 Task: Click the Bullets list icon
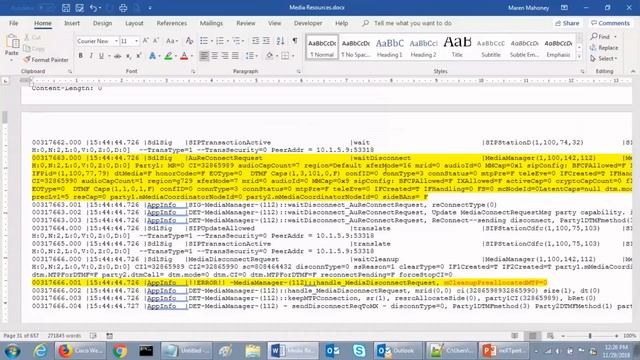pos(204,40)
